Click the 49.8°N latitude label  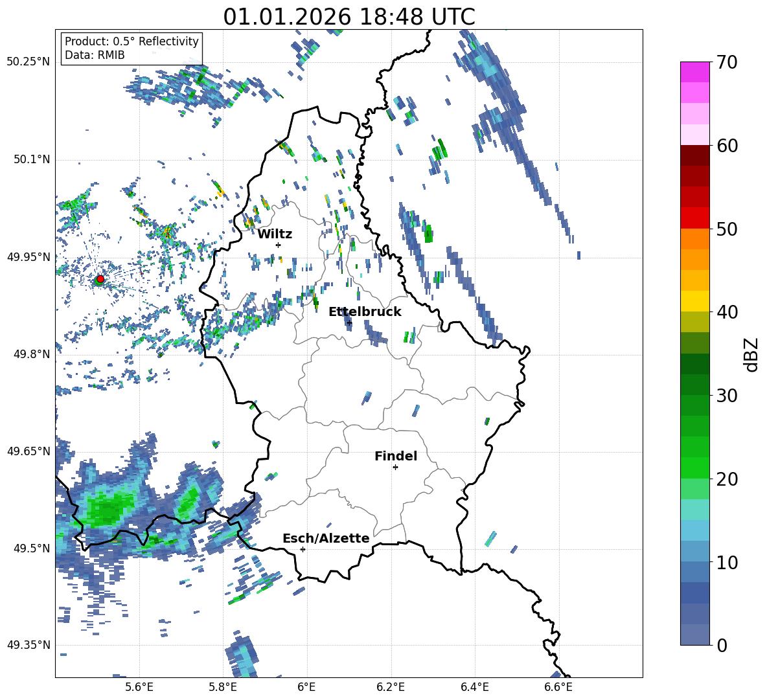pyautogui.click(x=32, y=354)
